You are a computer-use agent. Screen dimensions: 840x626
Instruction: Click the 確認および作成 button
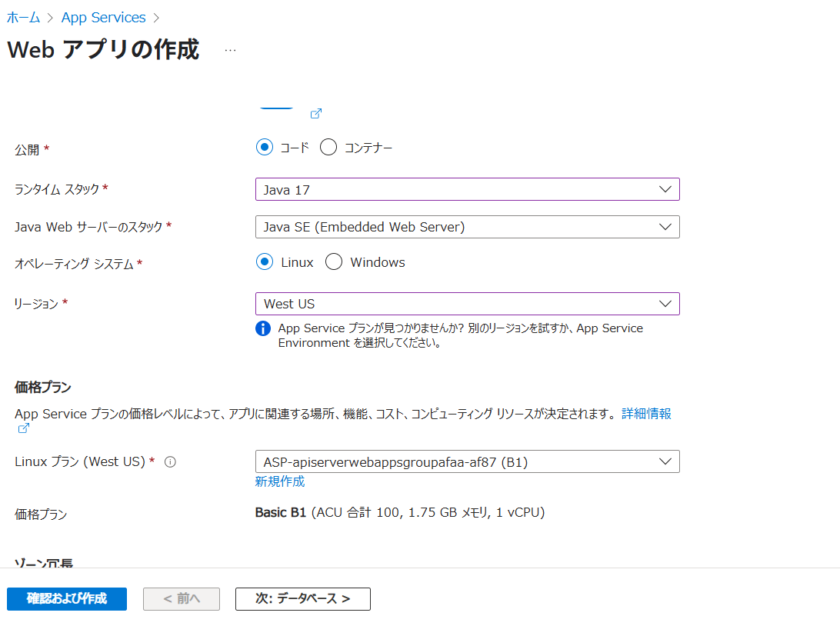66,599
